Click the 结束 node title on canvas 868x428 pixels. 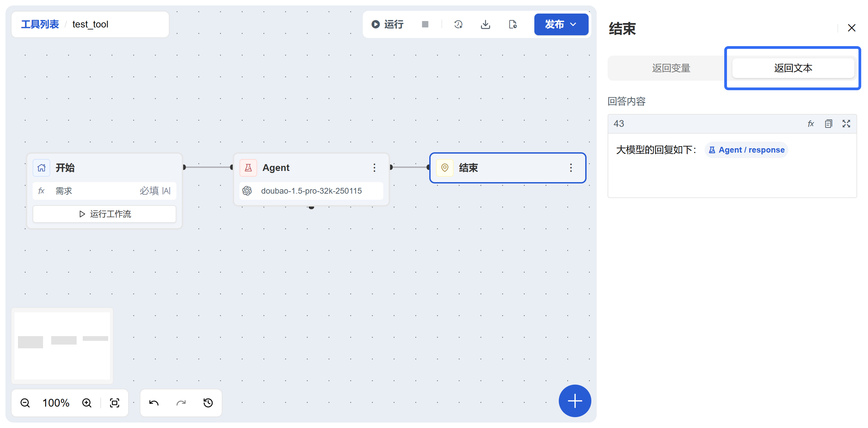pos(468,168)
